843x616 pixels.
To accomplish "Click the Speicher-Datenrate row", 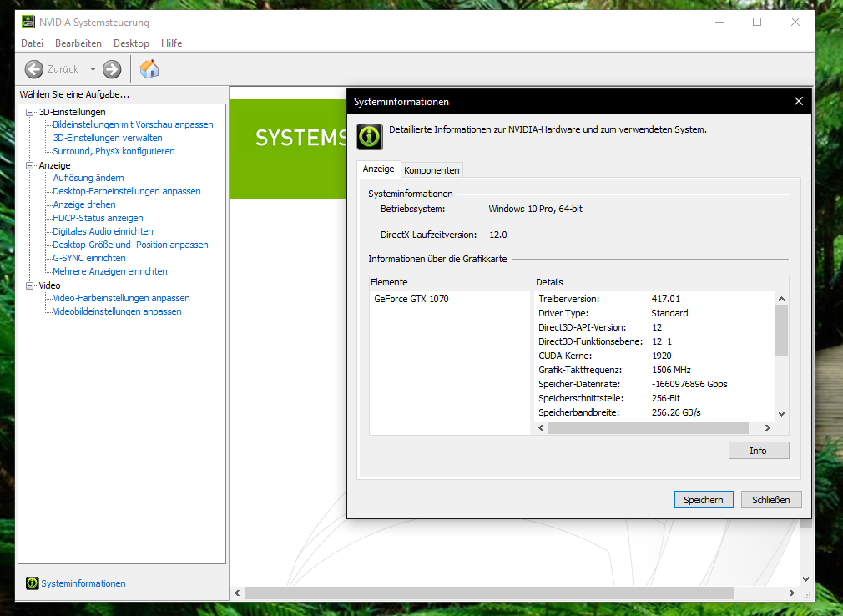I will click(x=655, y=385).
